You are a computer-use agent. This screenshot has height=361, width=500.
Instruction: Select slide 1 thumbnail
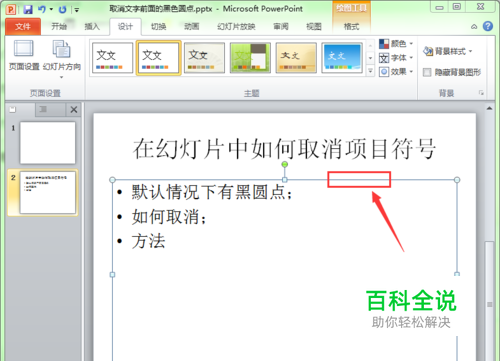(48, 143)
